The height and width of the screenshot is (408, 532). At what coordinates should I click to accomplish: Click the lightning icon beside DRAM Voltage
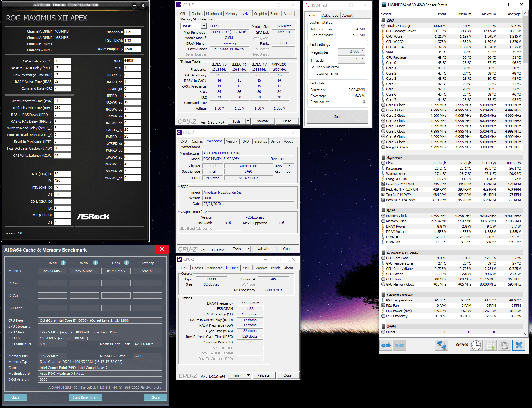[x=383, y=232]
